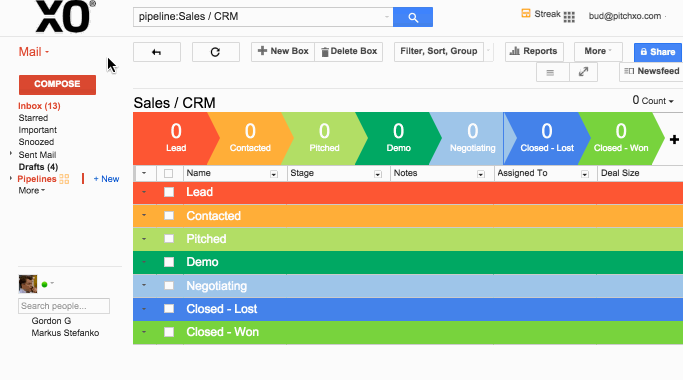Check the Closed - Won group checkbox
Image resolution: width=683 pixels, height=380 pixels.
coord(169,332)
